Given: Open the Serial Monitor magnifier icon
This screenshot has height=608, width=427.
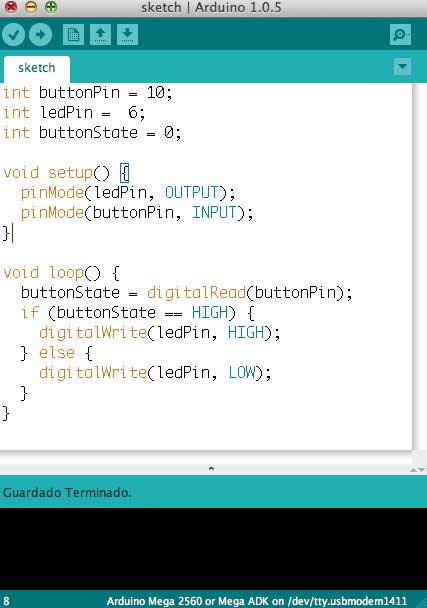Looking at the screenshot, I should pos(400,35).
